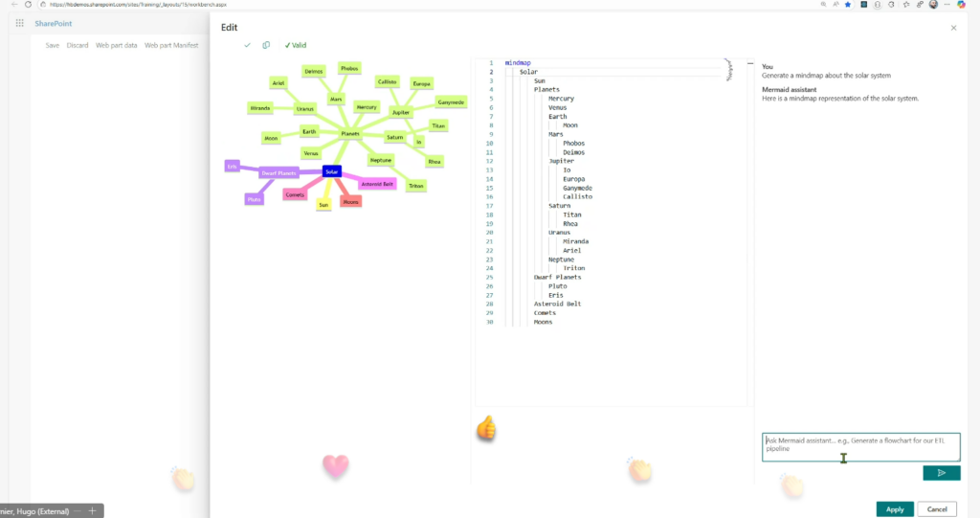980x518 pixels.
Task: Click the Ganymede node in the mindmap
Action: [451, 102]
